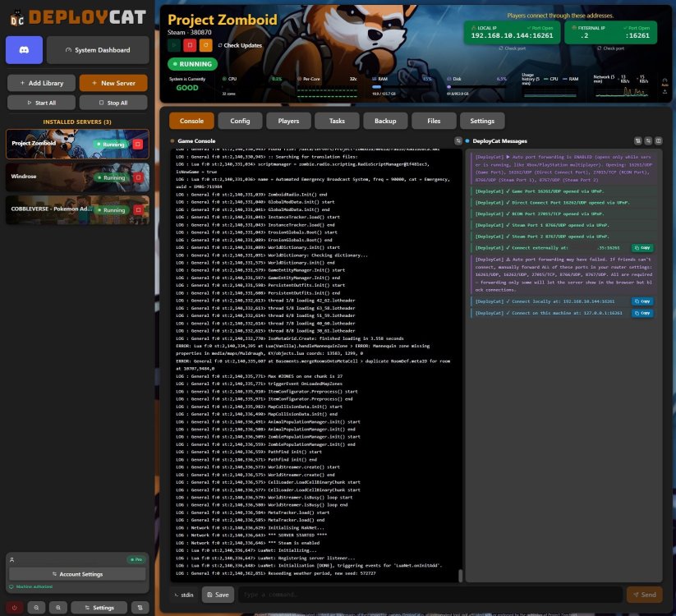The image size is (676, 616).
Task: Click the External IP address card
Action: coord(611,32)
